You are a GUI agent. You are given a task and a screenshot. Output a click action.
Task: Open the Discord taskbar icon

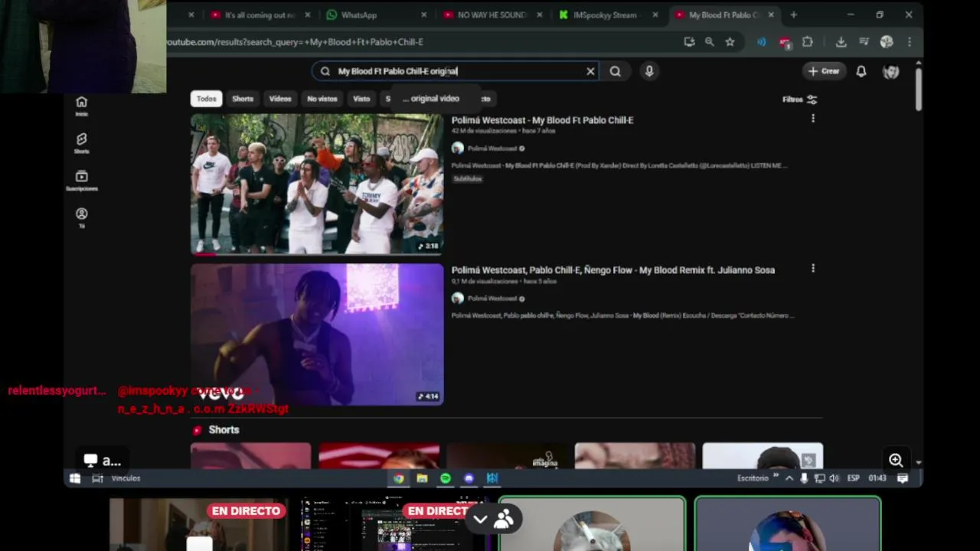coord(469,478)
